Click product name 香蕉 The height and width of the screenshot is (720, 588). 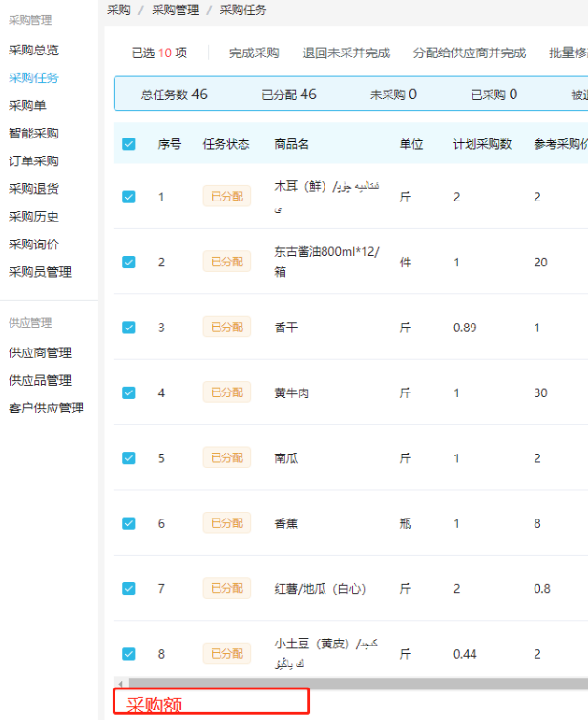(x=286, y=523)
